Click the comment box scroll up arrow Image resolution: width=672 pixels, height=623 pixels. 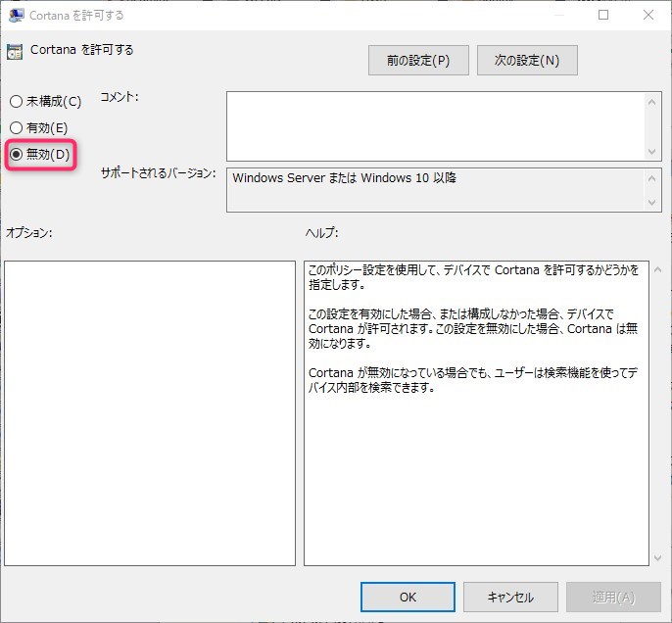651,102
